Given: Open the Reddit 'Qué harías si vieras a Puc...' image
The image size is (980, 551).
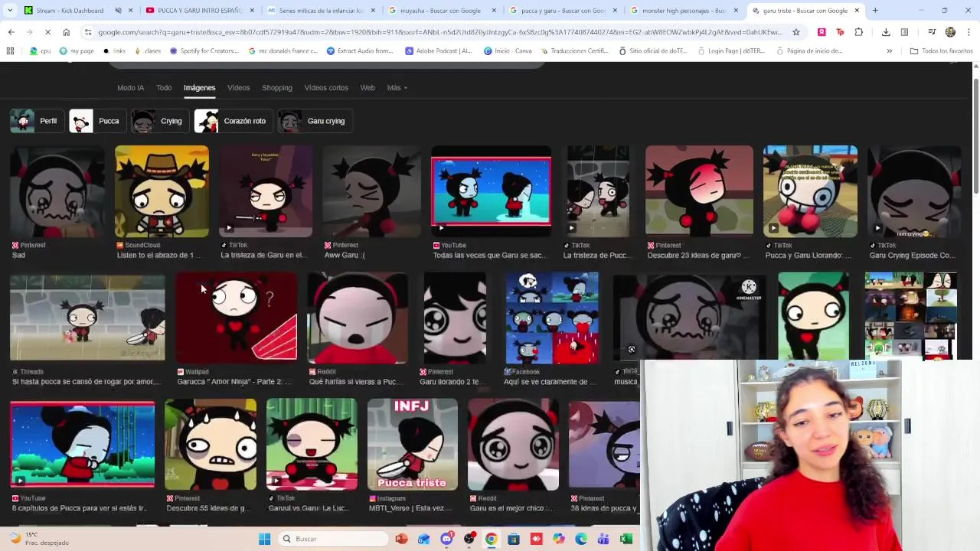Looking at the screenshot, I should (358, 317).
